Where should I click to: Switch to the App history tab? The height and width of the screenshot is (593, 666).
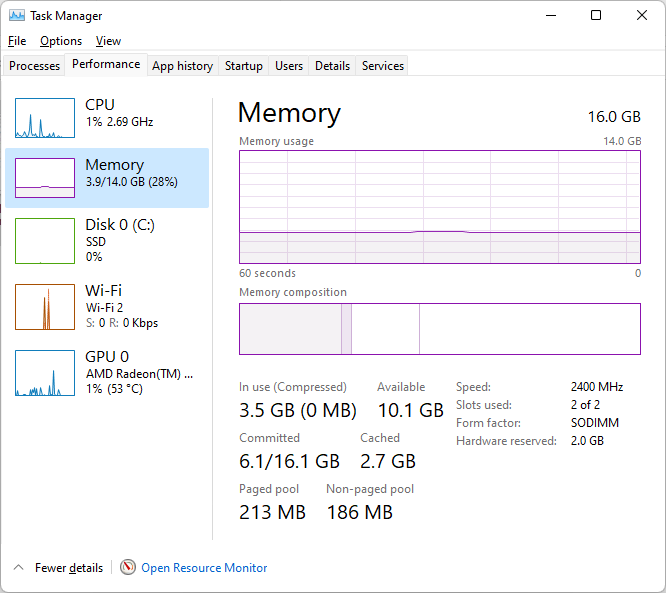(183, 66)
